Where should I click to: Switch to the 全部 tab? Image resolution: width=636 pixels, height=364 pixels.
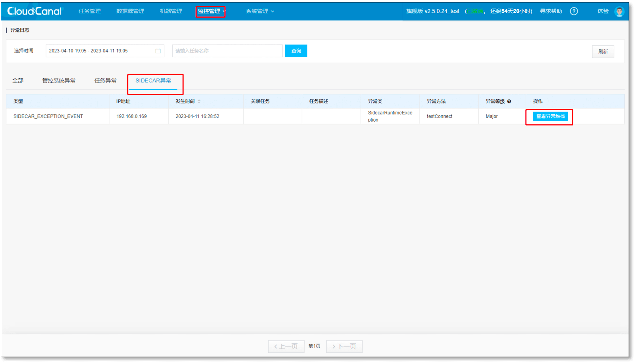click(x=18, y=81)
